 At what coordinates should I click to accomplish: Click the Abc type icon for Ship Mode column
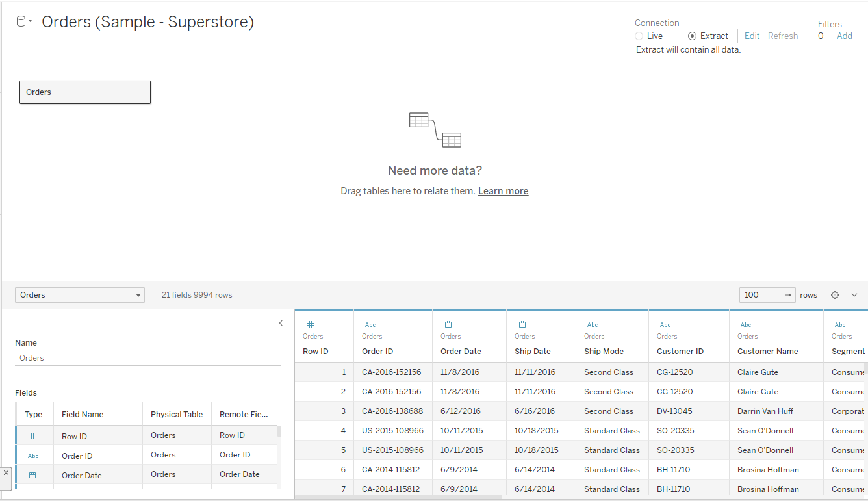[x=593, y=324]
